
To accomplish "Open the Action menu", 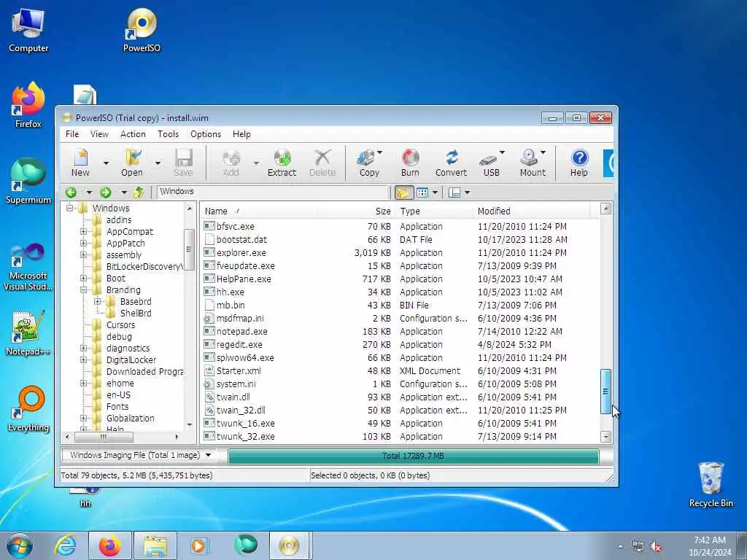I will (133, 134).
